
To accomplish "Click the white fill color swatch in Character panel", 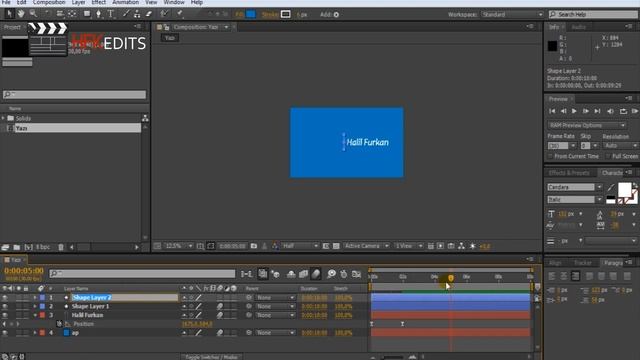I will tap(624, 190).
